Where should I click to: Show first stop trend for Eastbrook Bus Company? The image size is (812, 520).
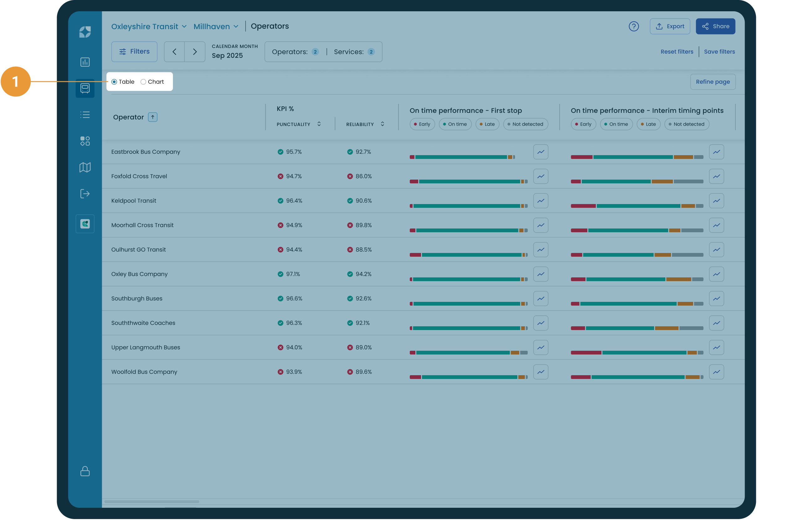pyautogui.click(x=541, y=152)
